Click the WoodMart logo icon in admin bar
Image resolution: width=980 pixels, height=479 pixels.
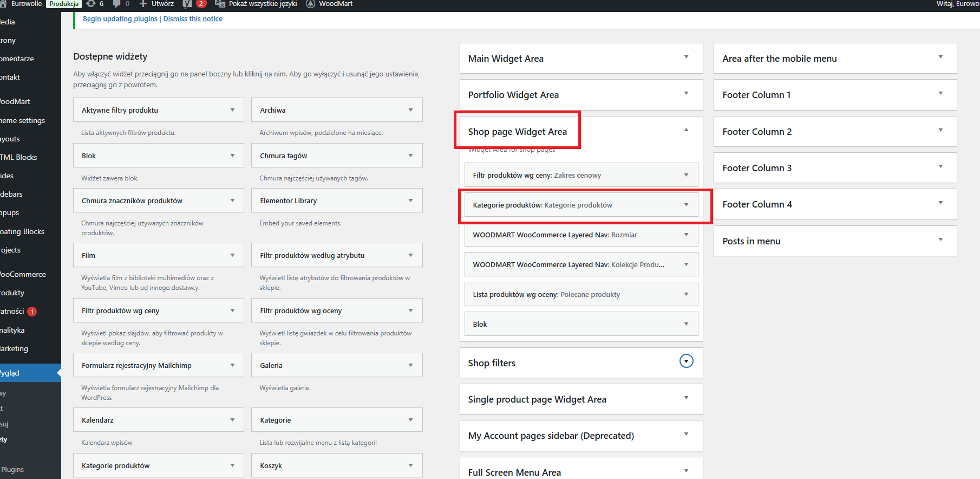310,4
